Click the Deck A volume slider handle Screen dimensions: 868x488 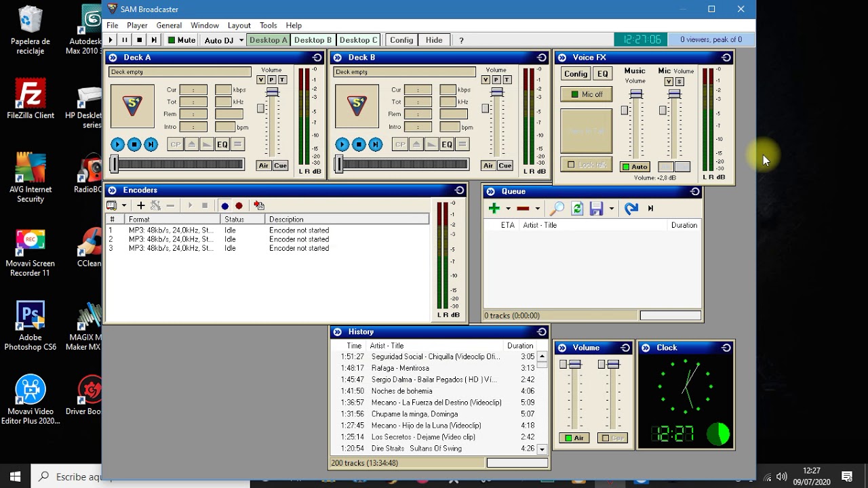pos(272,93)
